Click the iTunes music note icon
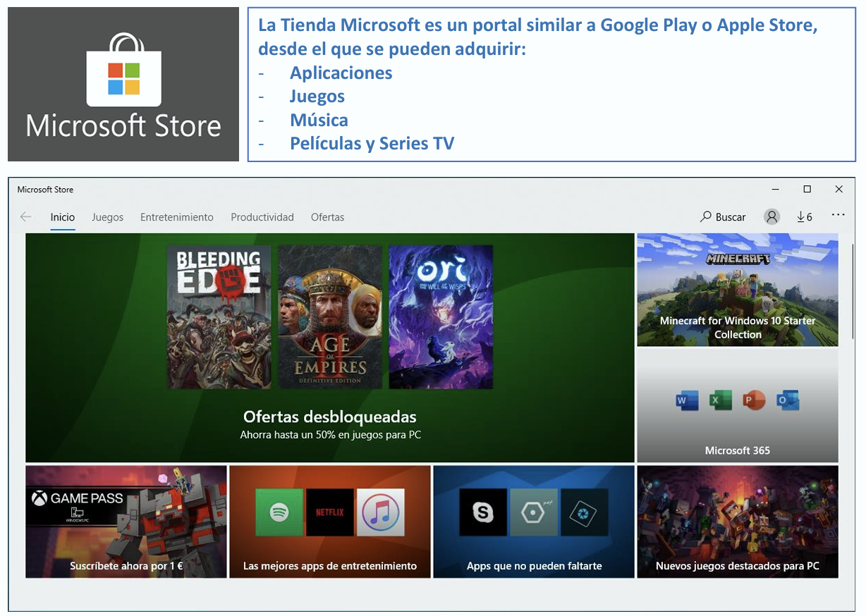Image resolution: width=866 pixels, height=616 pixels. (x=381, y=512)
